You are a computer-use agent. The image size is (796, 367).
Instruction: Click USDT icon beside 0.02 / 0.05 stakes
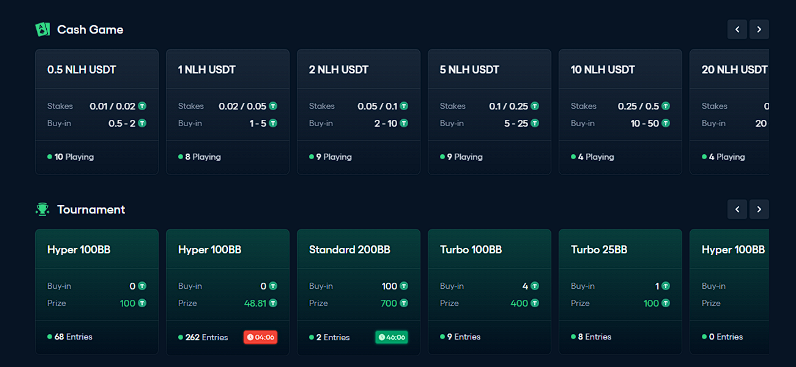(273, 106)
